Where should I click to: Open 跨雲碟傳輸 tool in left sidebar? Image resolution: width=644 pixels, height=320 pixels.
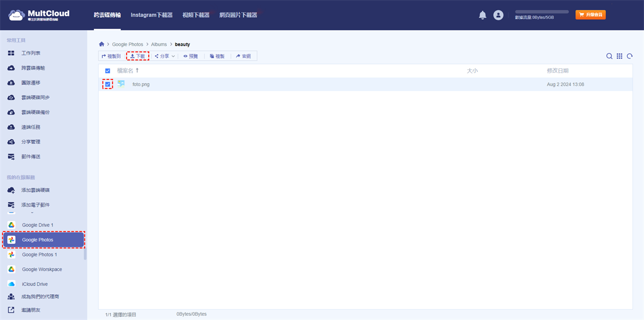33,68
